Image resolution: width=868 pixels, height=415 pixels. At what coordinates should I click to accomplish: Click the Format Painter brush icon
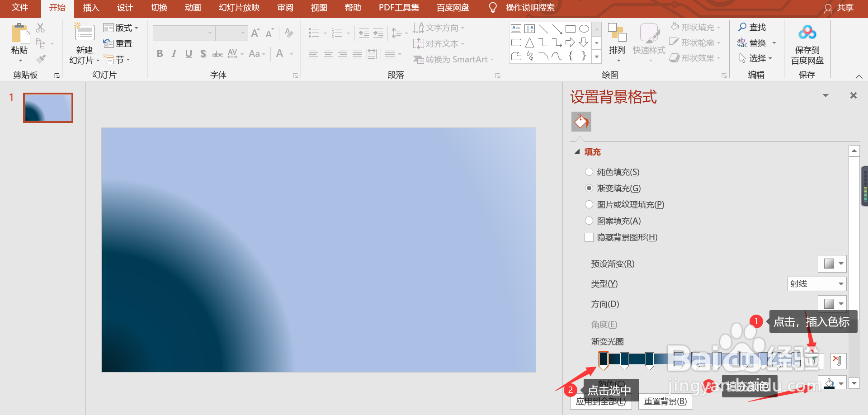(x=41, y=59)
